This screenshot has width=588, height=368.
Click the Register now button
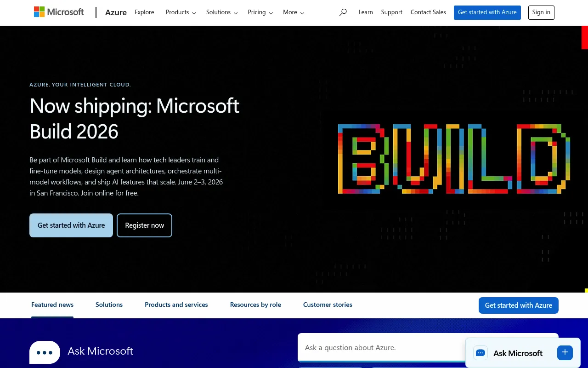(x=145, y=225)
